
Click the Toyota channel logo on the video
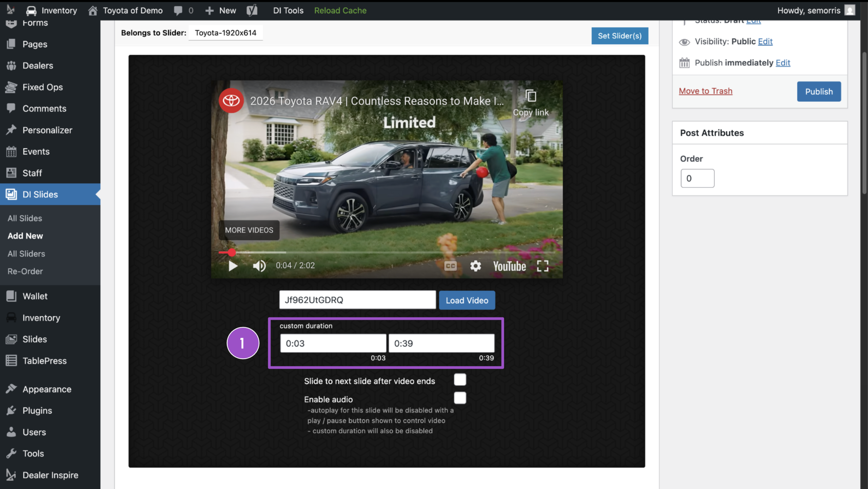coord(231,100)
